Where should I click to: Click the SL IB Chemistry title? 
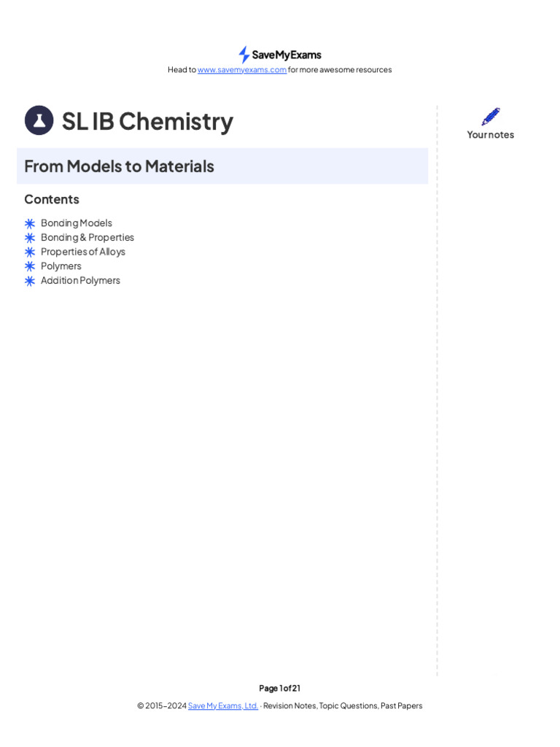coord(147,121)
